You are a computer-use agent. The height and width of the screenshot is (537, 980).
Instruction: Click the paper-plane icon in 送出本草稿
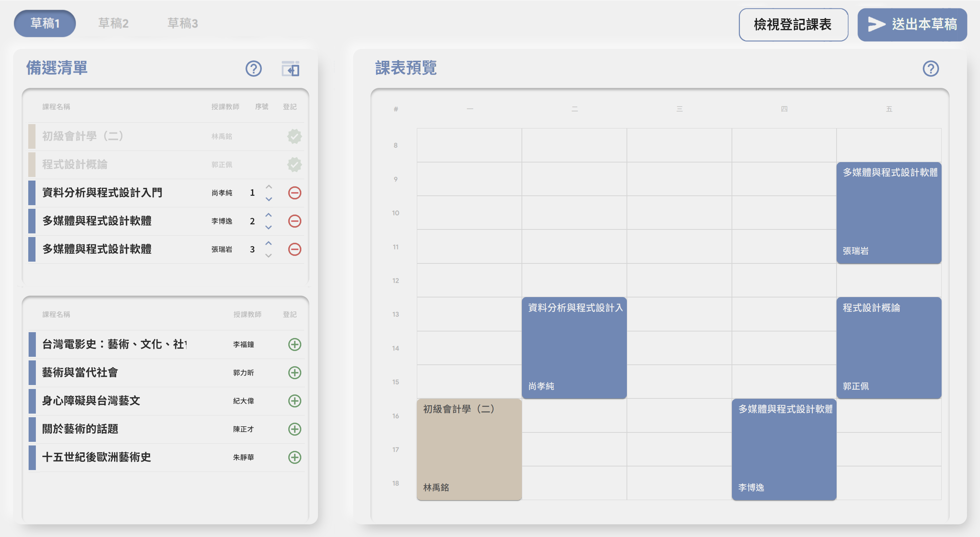[x=876, y=24]
